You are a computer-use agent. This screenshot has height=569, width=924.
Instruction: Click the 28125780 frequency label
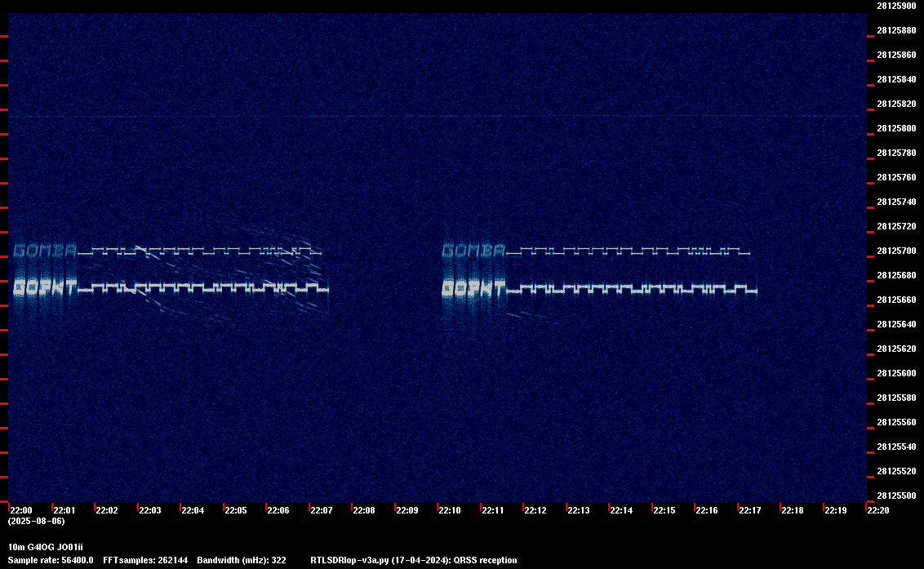tap(897, 153)
